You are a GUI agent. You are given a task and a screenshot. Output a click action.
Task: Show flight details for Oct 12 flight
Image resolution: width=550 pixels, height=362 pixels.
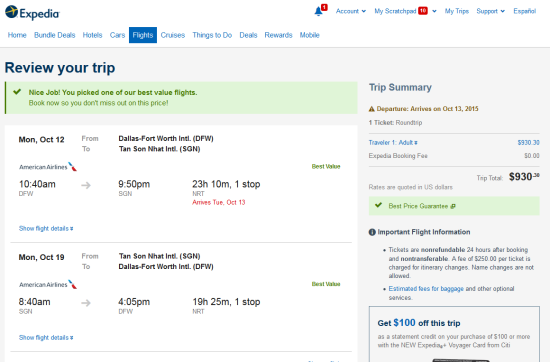pos(46,229)
